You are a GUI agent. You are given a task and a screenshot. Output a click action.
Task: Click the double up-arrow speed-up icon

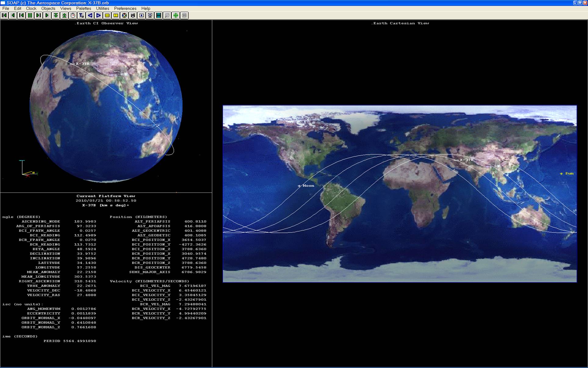coord(64,15)
